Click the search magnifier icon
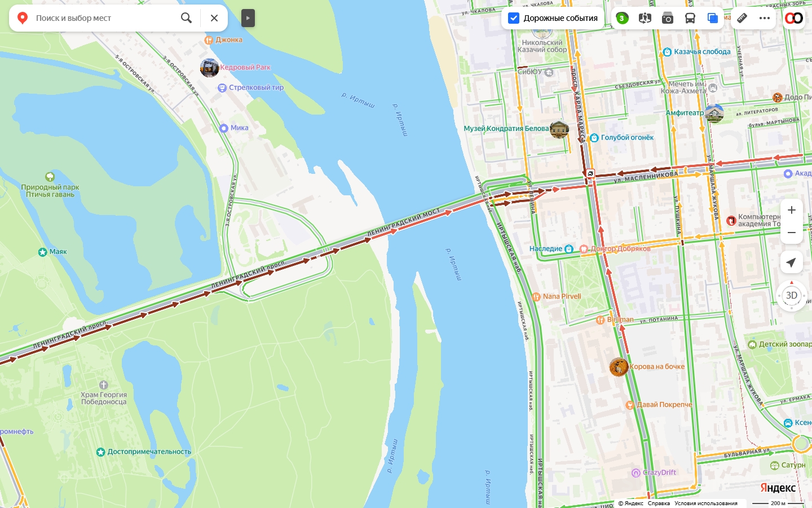 pyautogui.click(x=186, y=18)
